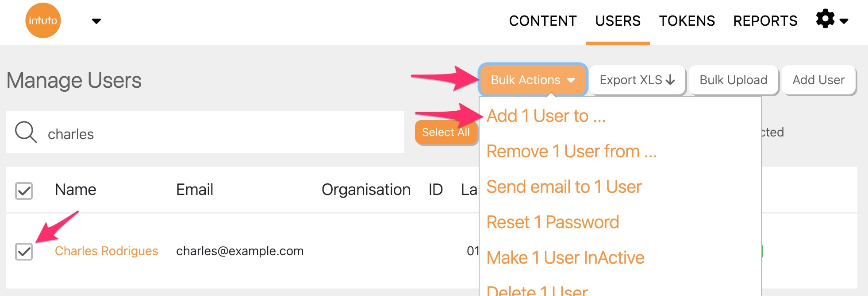
Task: Switch to the CONTENT tab
Action: [542, 21]
